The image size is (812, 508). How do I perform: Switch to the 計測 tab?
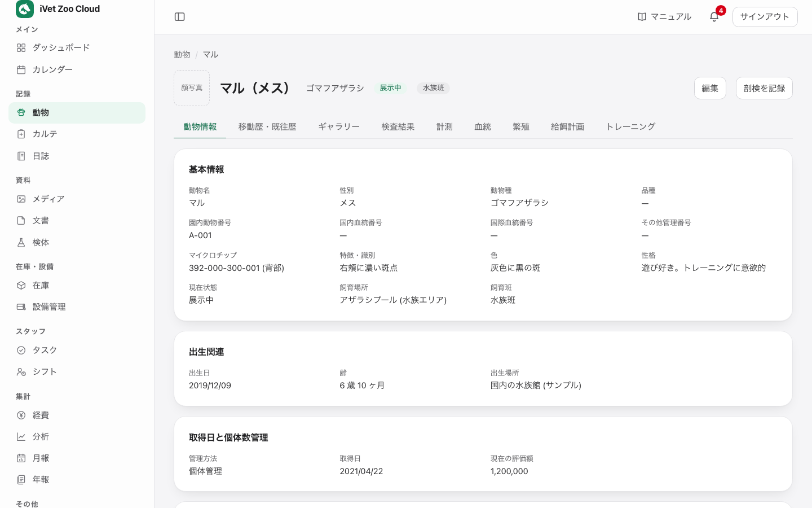[445, 127]
